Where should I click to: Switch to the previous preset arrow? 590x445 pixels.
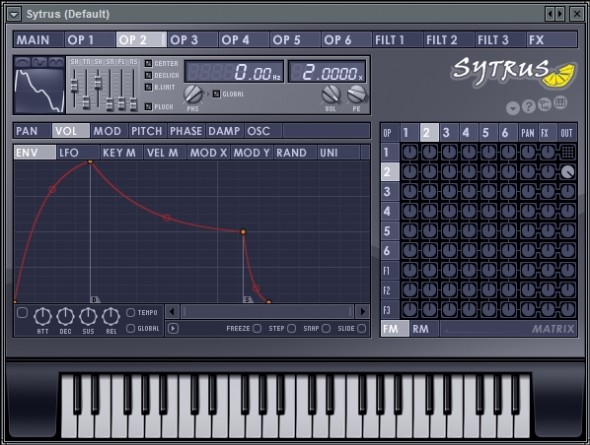click(x=550, y=14)
